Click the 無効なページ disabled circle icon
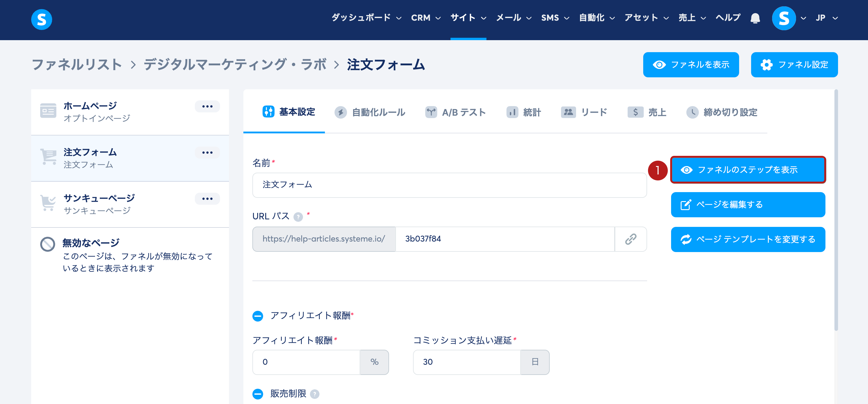 click(48, 244)
